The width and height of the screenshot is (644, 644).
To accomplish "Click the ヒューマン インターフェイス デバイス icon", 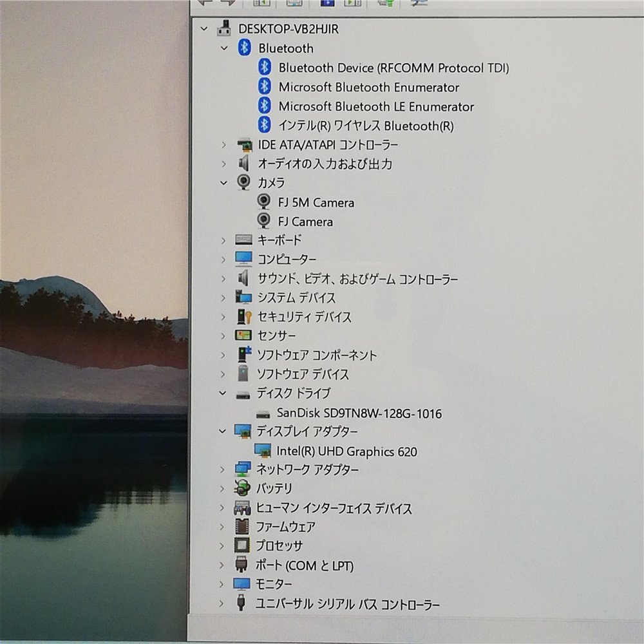I will point(242,508).
